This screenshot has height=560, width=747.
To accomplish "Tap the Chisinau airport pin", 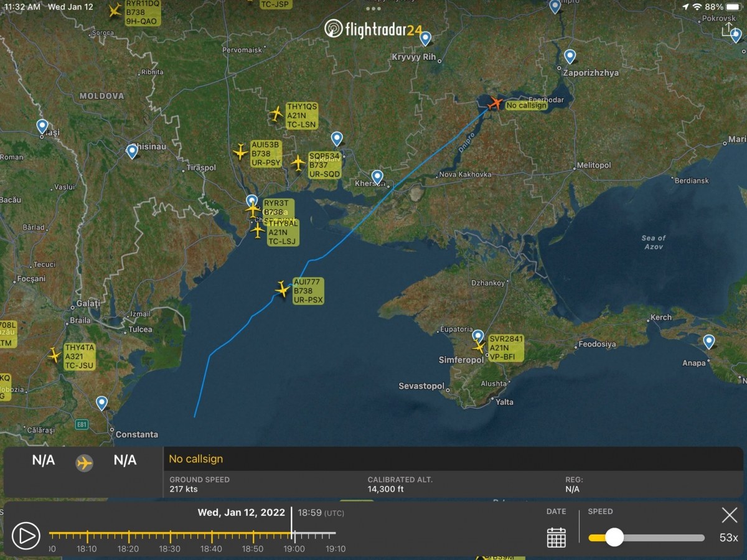I will pos(132,151).
